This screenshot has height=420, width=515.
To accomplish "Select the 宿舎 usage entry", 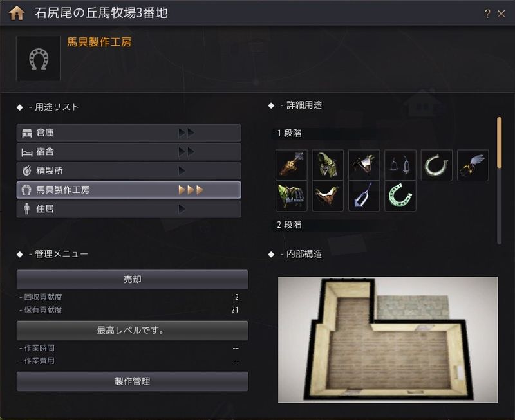I will tap(129, 152).
